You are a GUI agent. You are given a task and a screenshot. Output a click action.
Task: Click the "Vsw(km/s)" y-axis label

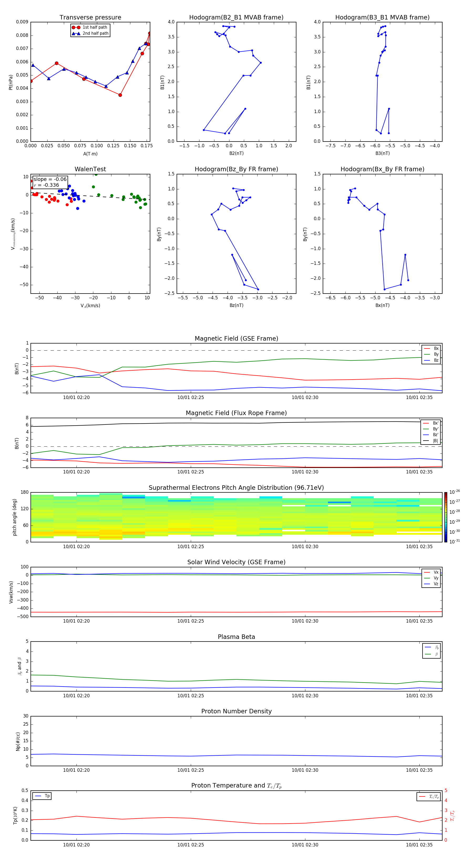(11, 592)
